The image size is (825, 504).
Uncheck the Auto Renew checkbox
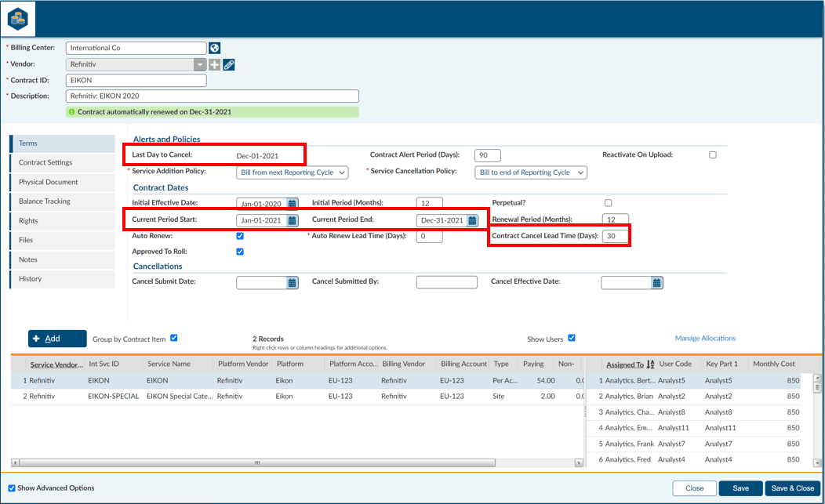240,236
